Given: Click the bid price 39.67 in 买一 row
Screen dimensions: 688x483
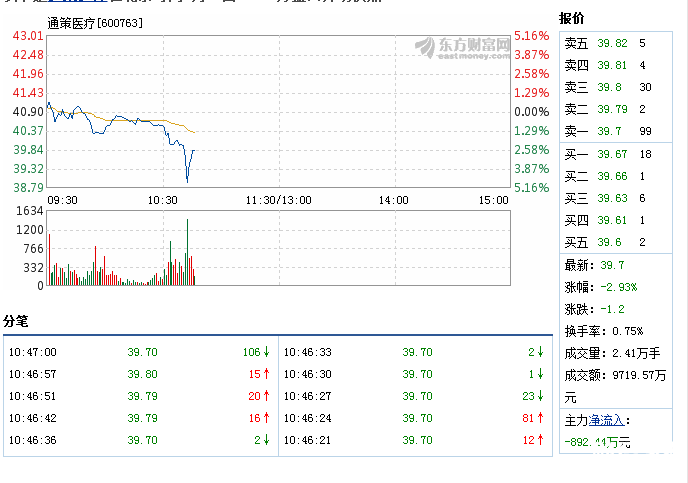Looking at the screenshot, I should (x=612, y=154).
